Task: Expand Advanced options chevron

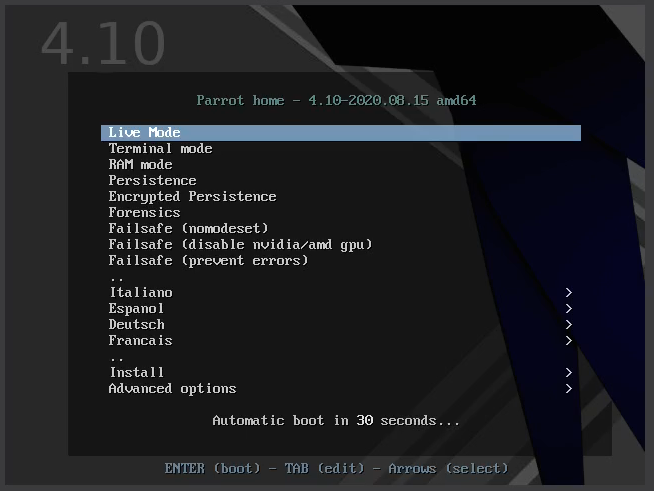Action: [x=568, y=389]
